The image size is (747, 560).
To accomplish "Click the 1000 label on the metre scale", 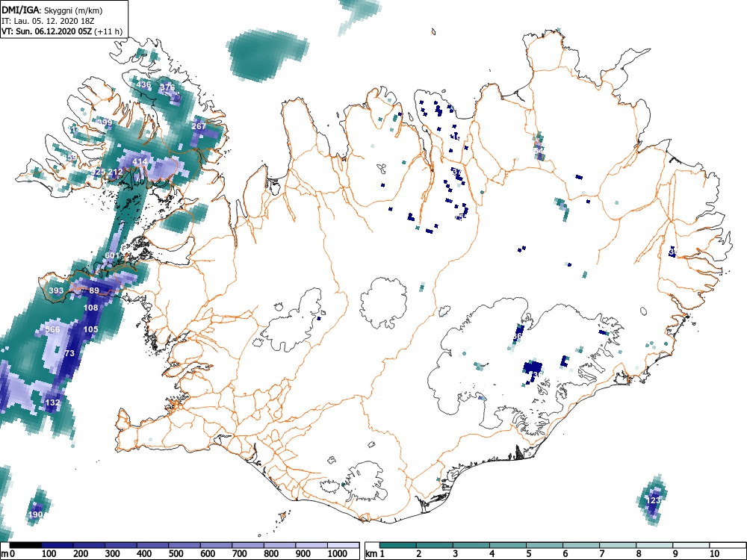I will (x=338, y=553).
